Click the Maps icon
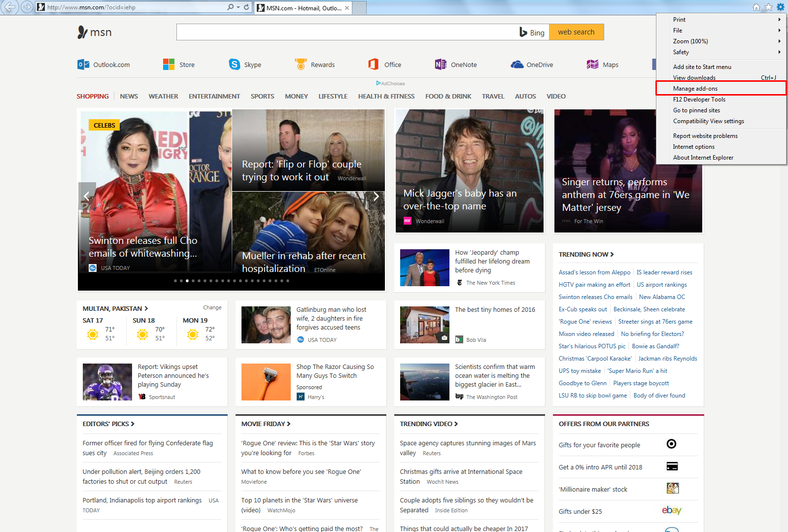The height and width of the screenshot is (532, 788). pos(592,65)
